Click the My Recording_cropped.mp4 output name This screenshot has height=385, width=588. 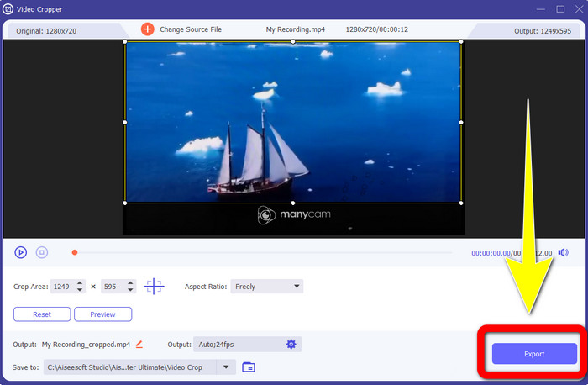(x=86, y=345)
